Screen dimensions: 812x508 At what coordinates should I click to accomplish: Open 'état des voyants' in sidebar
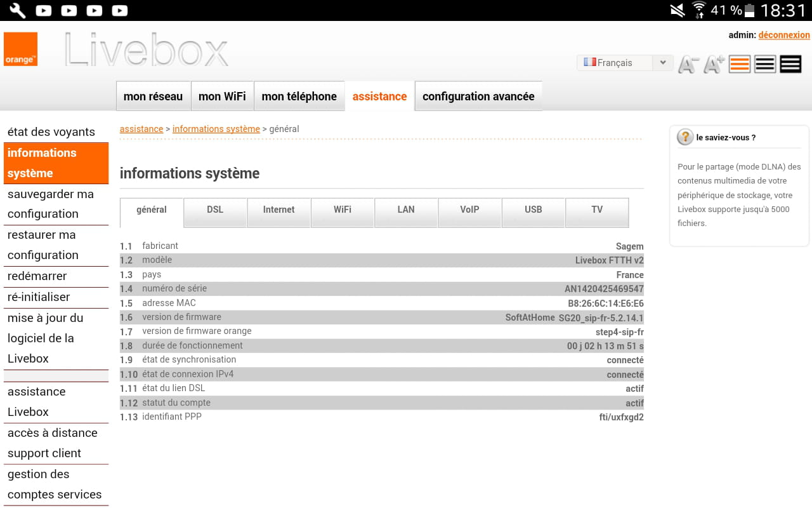point(56,131)
